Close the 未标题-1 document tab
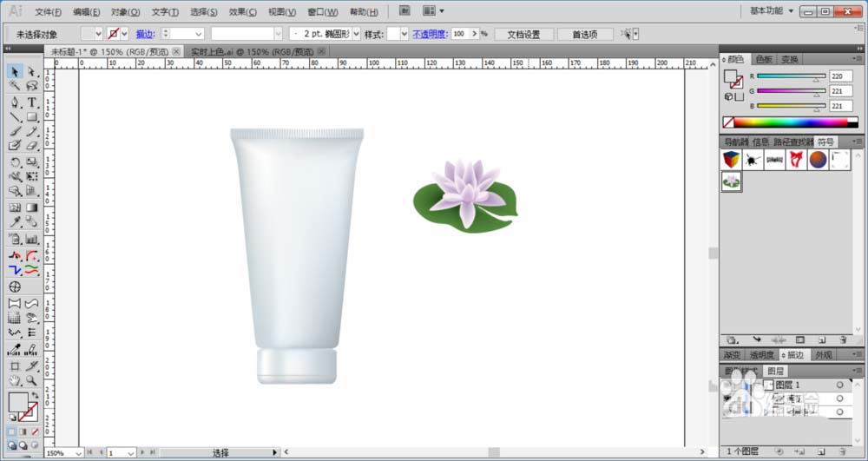Viewport: 868px width, 461px height. (x=176, y=51)
